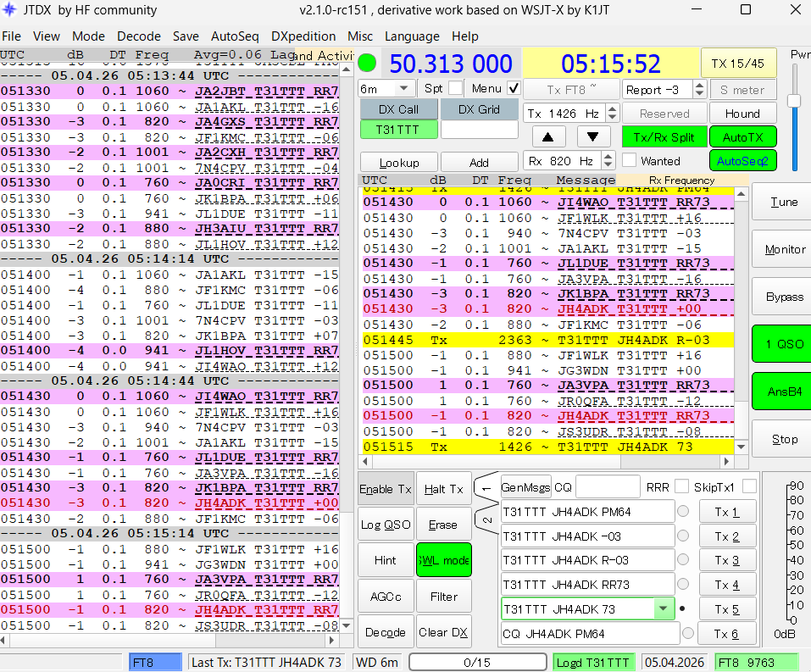Uncheck the Menu checkbox

(x=514, y=88)
